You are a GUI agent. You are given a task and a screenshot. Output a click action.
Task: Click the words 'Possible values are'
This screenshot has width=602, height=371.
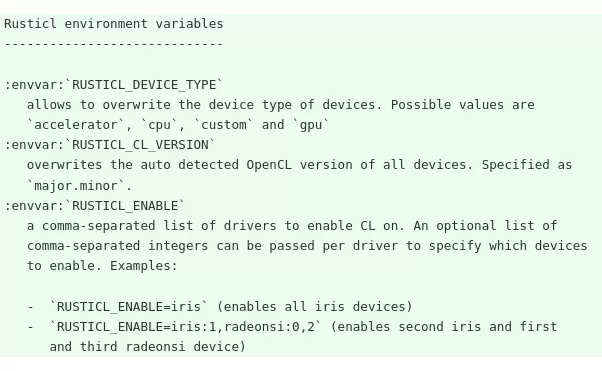pos(463,105)
